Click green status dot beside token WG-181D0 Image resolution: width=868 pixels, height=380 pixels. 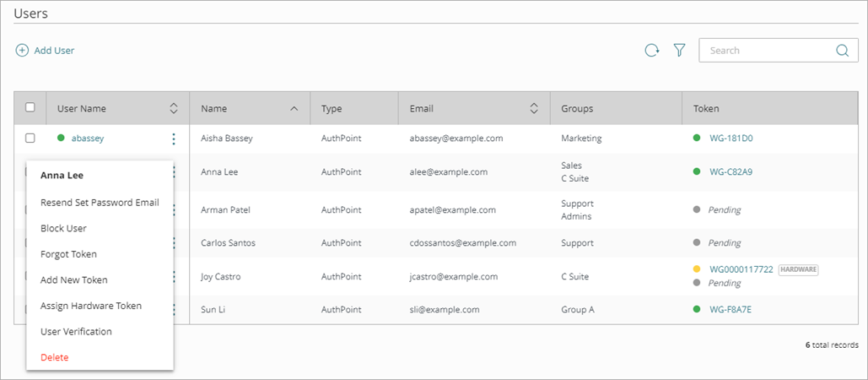(698, 138)
